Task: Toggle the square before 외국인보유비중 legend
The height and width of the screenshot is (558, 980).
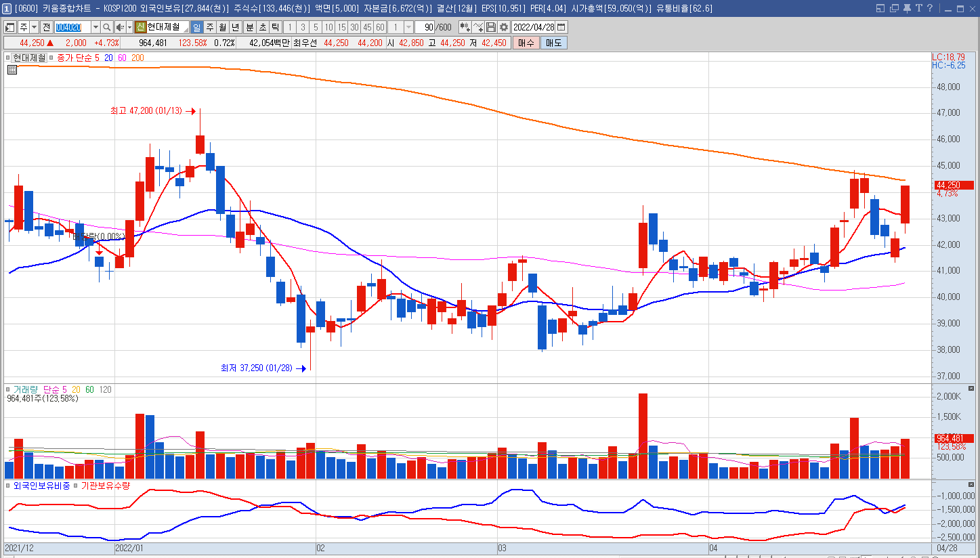Action: pyautogui.click(x=9, y=485)
